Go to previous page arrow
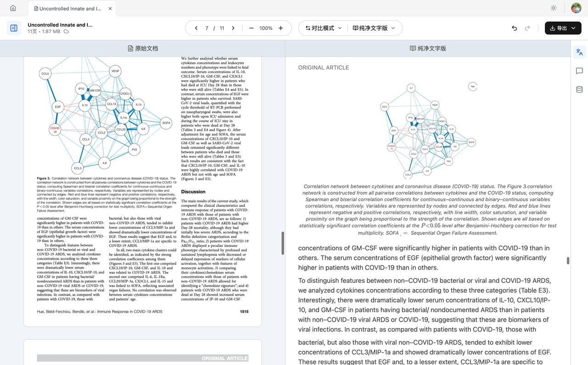 point(196,28)
